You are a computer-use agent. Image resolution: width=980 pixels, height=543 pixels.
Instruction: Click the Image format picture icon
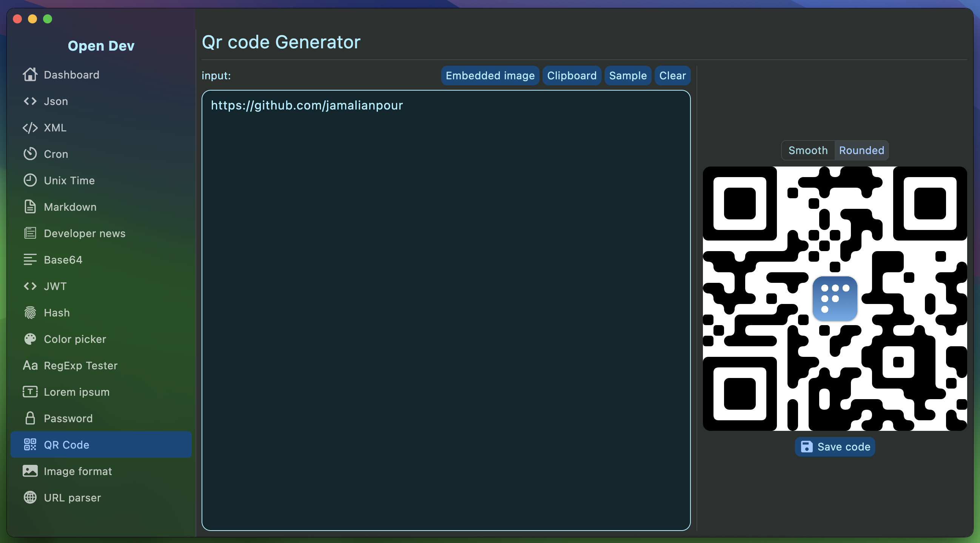tap(30, 471)
